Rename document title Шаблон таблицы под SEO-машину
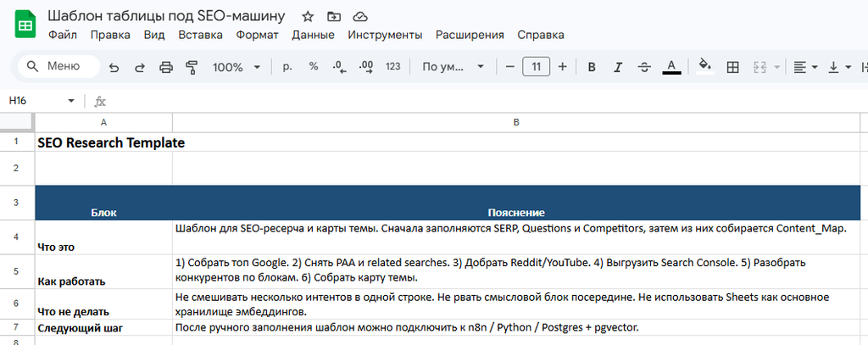The image size is (868, 345). pos(166,16)
